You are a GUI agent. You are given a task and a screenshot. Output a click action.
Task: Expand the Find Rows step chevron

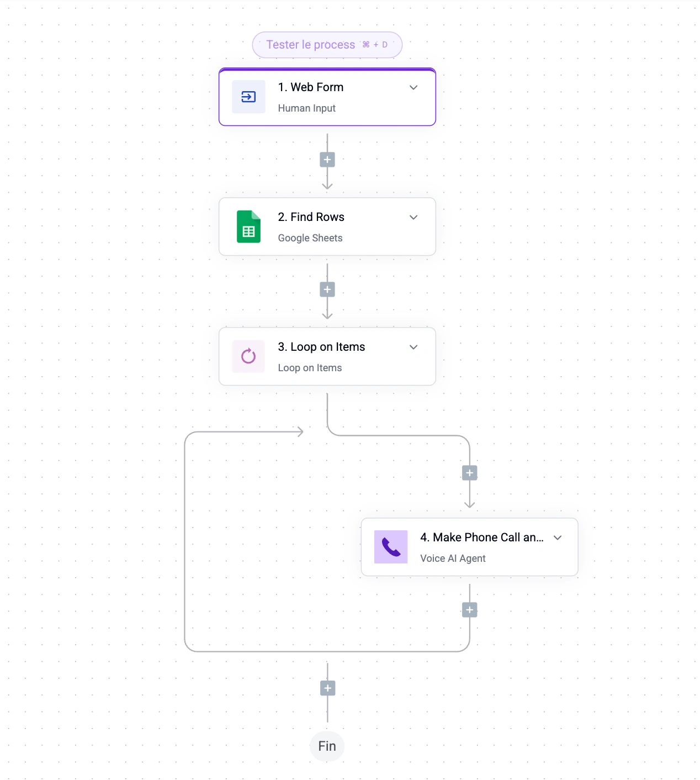point(413,217)
